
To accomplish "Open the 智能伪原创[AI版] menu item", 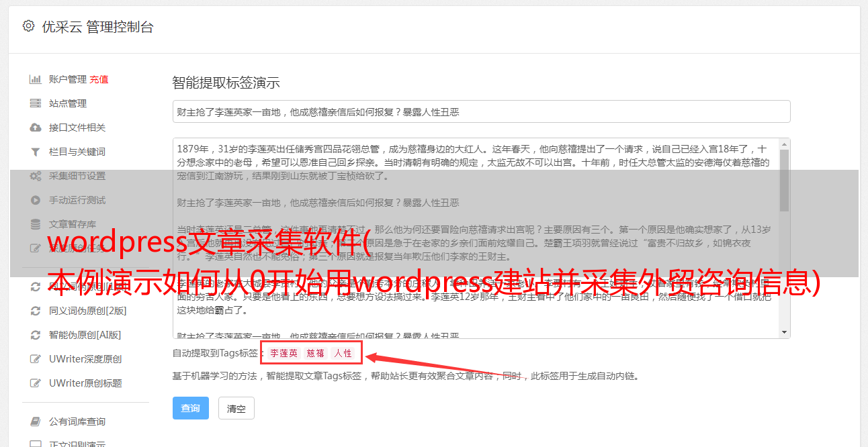I will coord(85,335).
